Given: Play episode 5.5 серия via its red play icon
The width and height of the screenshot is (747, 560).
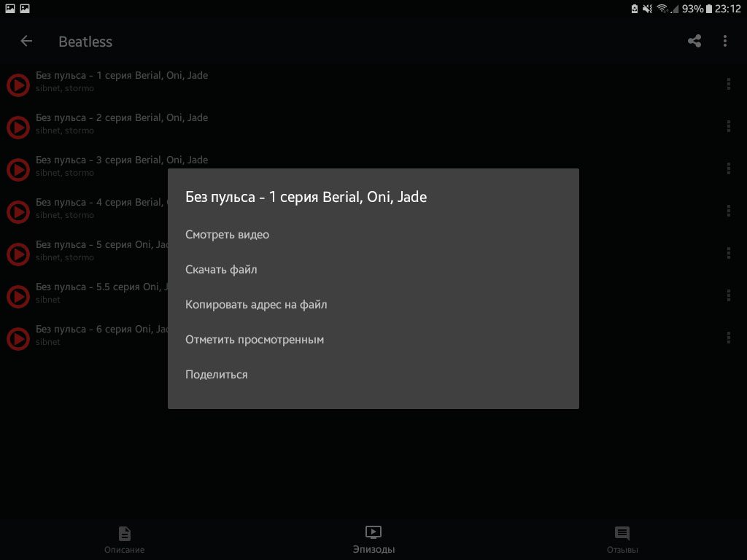Looking at the screenshot, I should tap(18, 297).
